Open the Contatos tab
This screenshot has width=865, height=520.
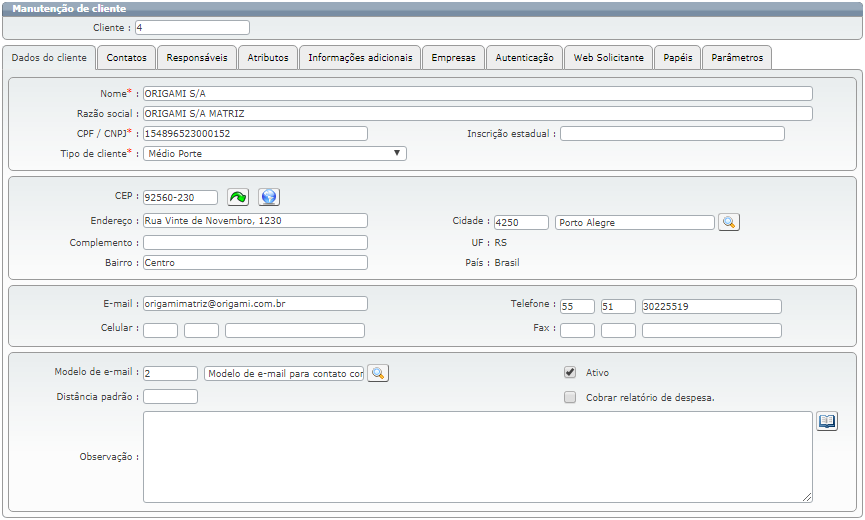pos(126,57)
